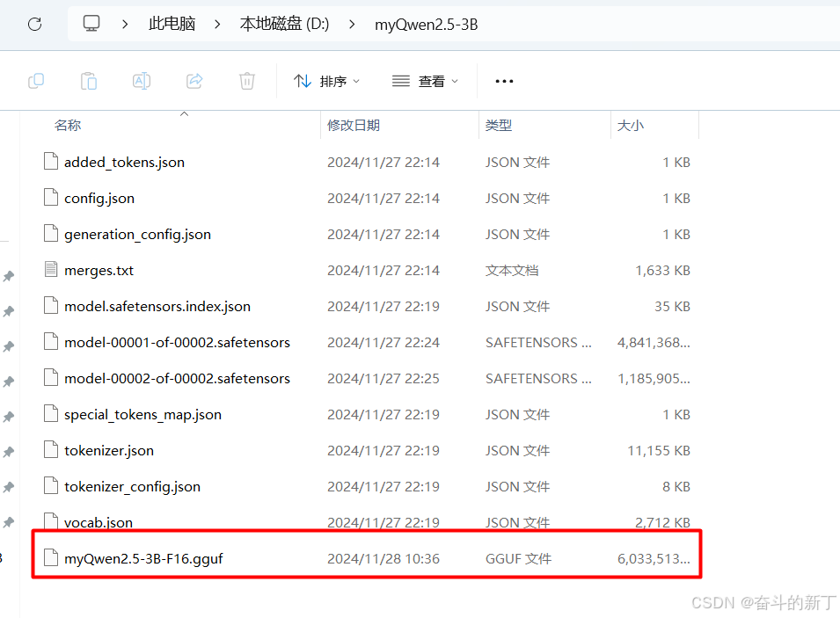Expand the chevron after 此电脑

(217, 24)
